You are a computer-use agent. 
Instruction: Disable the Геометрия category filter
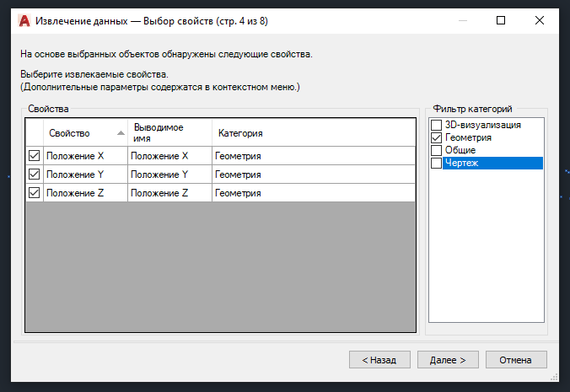(436, 137)
